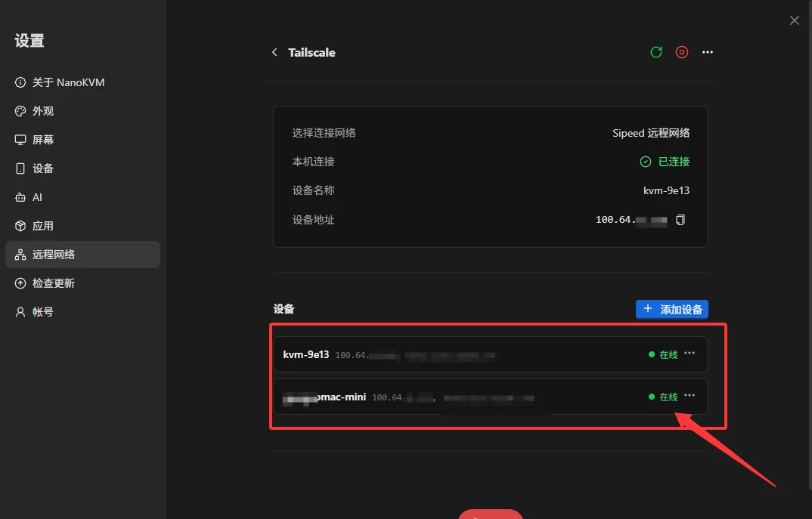This screenshot has width=812, height=519.
Task: Click the device name value kvm-9e13 in info card
Action: click(667, 190)
